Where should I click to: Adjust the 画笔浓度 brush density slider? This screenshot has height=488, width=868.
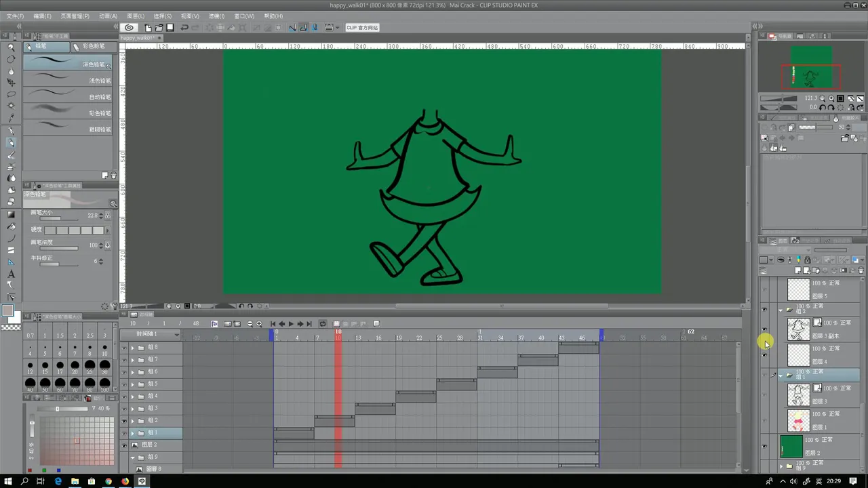click(59, 248)
